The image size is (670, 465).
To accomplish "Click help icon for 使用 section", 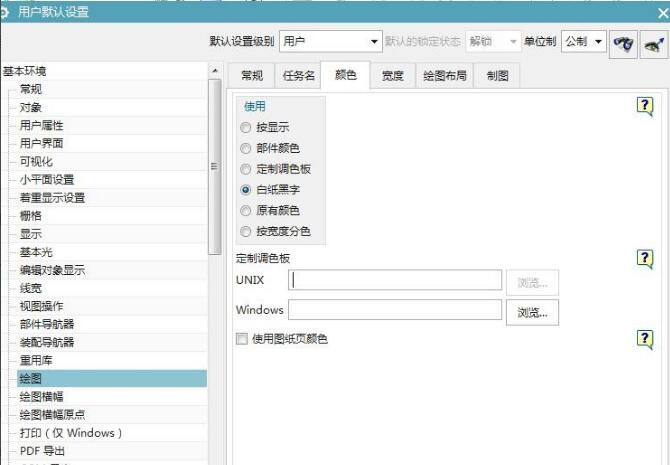I will point(645,104).
